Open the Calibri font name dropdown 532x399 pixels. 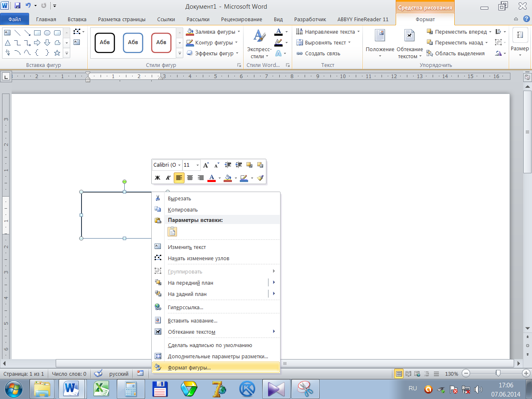pos(180,165)
